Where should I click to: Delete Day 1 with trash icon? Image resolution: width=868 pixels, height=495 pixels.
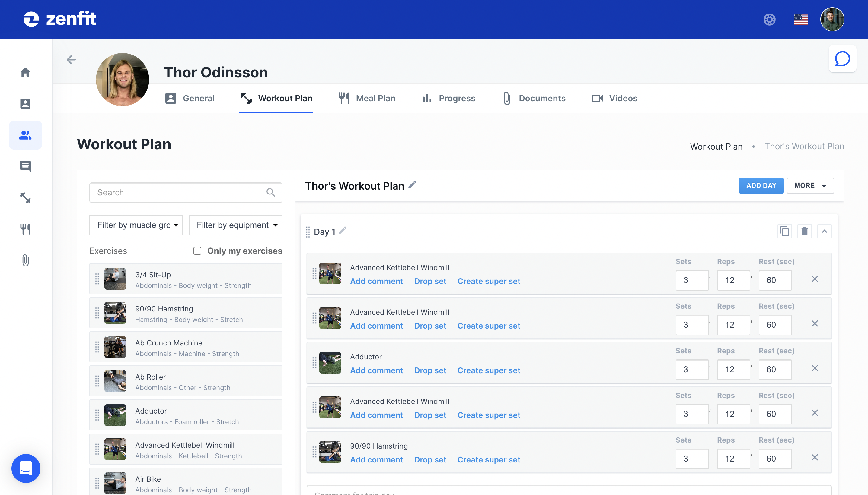804,232
